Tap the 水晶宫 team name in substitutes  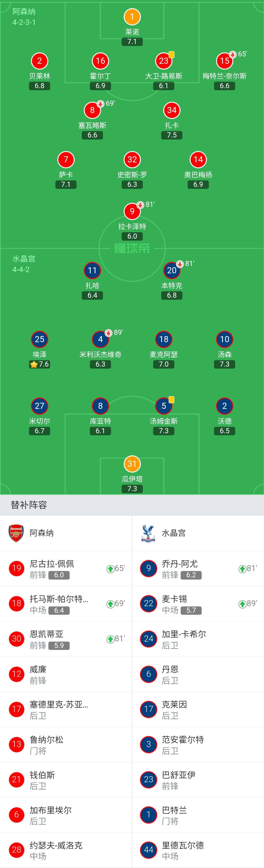tap(174, 533)
